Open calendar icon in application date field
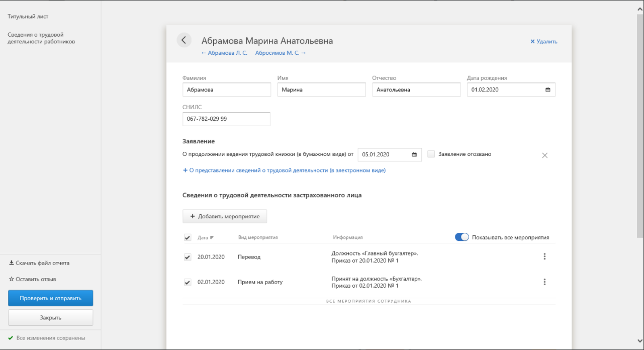Screen dimensions: 644x350 click(x=414, y=154)
